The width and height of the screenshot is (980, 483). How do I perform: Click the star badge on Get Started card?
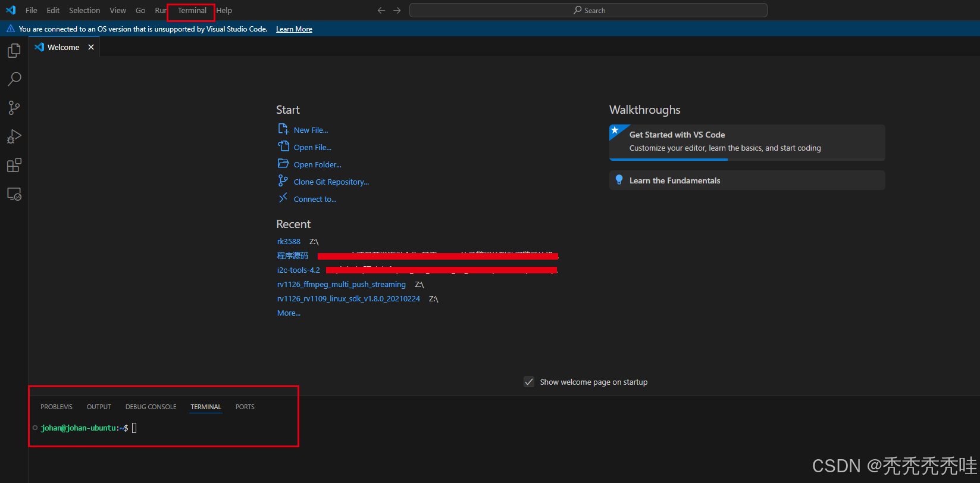616,130
